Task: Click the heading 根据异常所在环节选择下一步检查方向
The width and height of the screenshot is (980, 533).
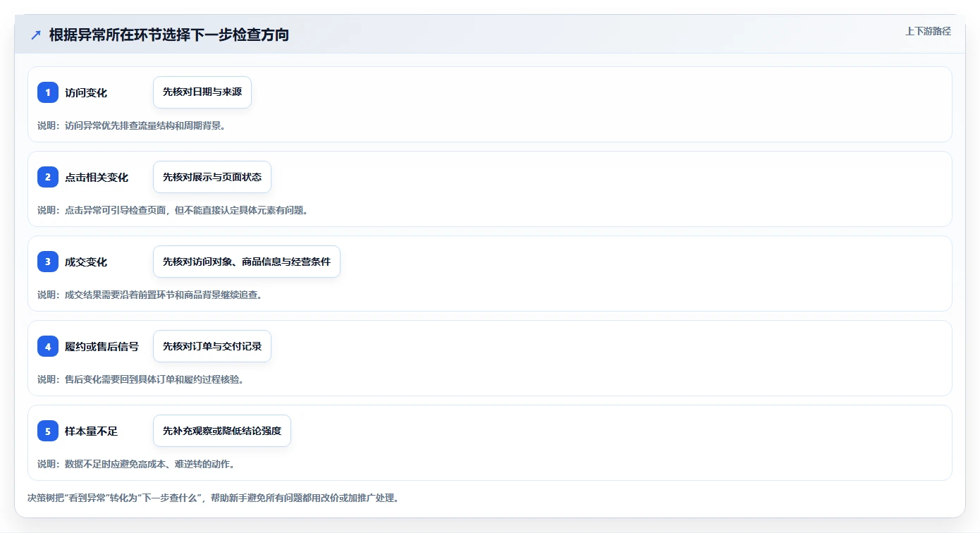Action: [169, 35]
